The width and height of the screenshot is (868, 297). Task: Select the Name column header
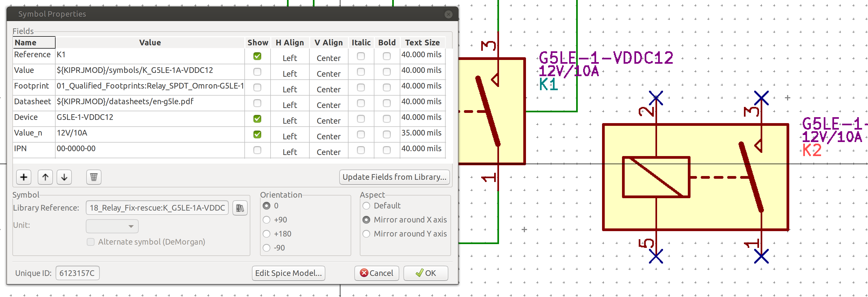(x=34, y=42)
